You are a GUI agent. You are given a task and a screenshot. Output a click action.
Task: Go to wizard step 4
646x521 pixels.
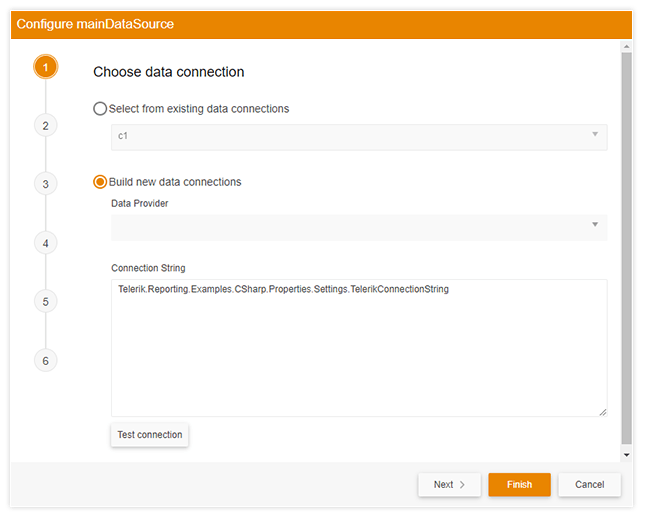click(x=46, y=243)
